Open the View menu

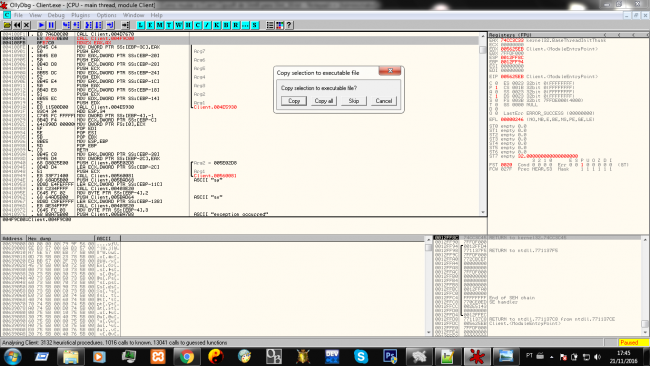[35, 15]
